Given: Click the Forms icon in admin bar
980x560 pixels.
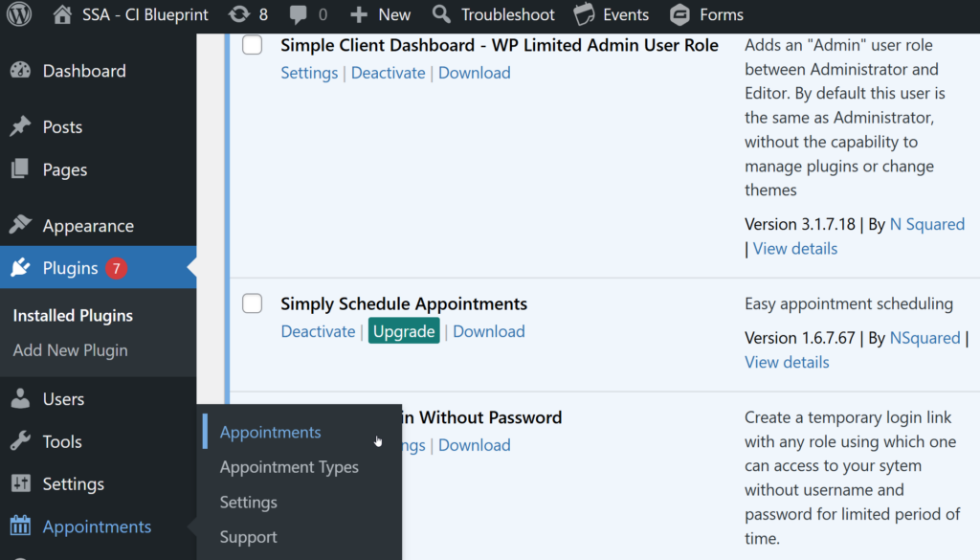Looking at the screenshot, I should 679,14.
